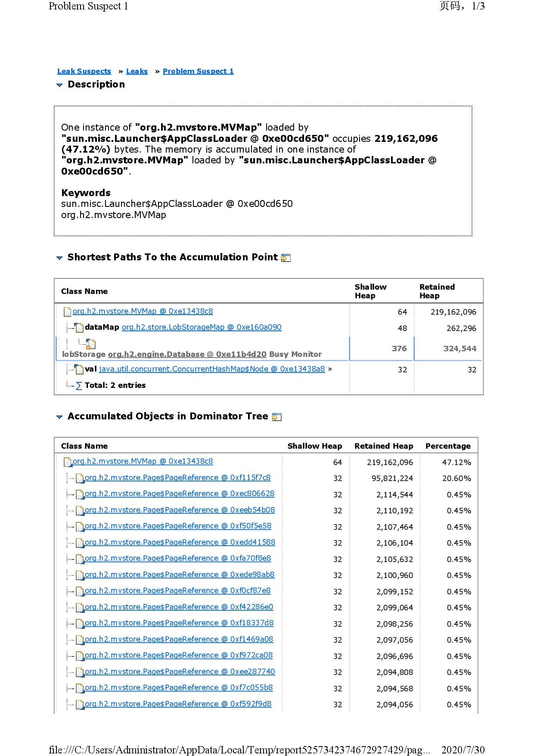Click the dataMap LobStorageMap object icon
Image resolution: width=534 pixels, height=756 pixels.
[x=79, y=328]
